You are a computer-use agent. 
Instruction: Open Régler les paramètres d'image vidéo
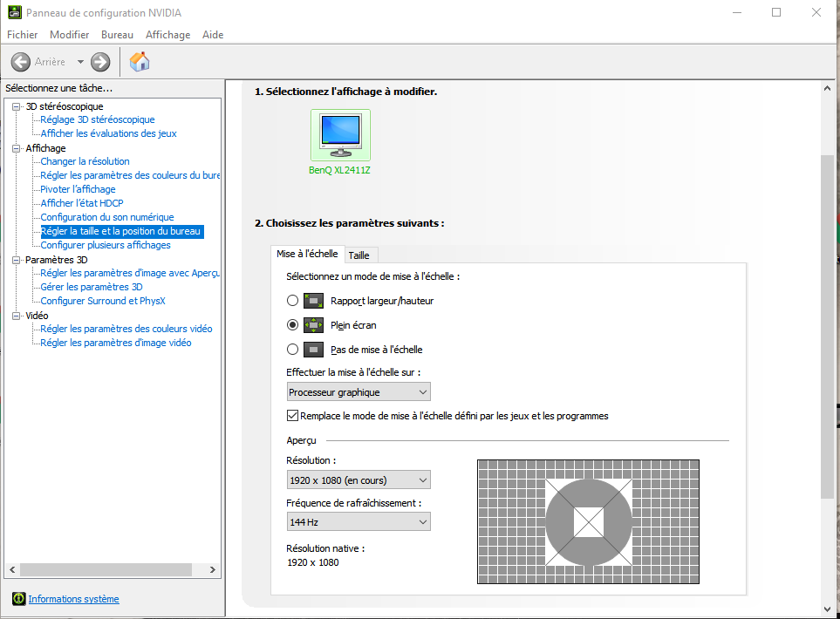(116, 343)
